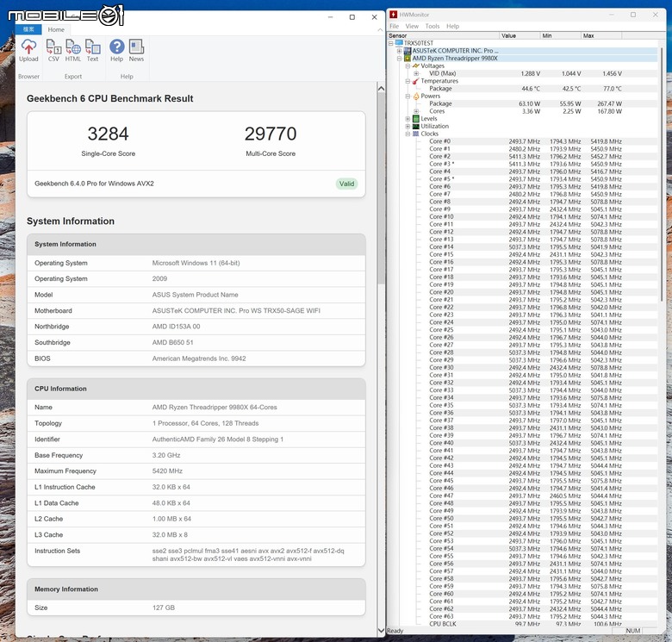This screenshot has height=642, width=672.
Task: Click the Voltages lightning icon
Action: [x=416, y=66]
